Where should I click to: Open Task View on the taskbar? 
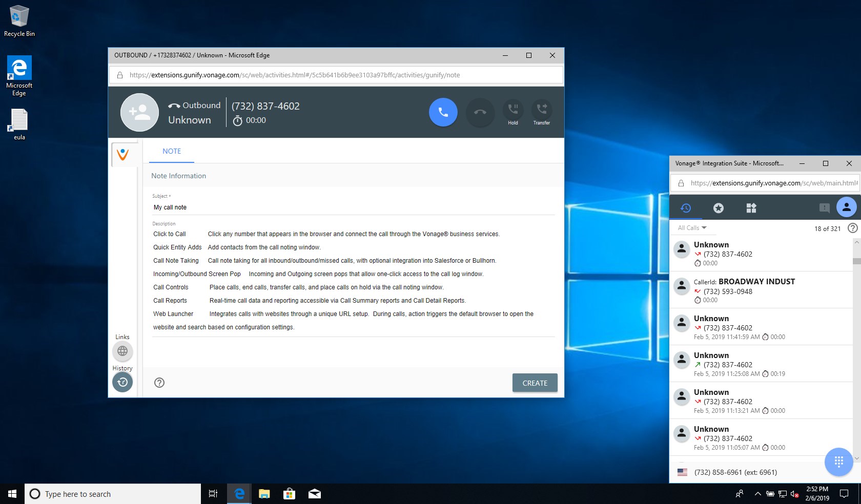click(x=213, y=494)
